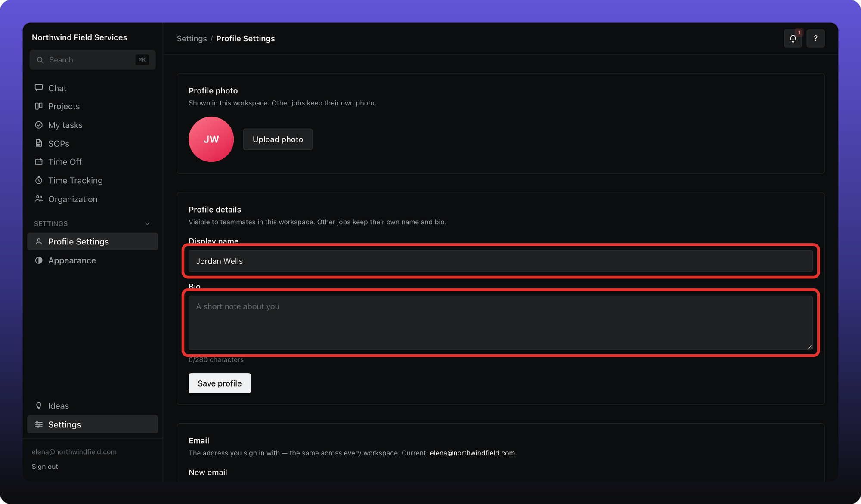Click Settings breadcrumb link
The image size is (861, 504).
(x=192, y=39)
